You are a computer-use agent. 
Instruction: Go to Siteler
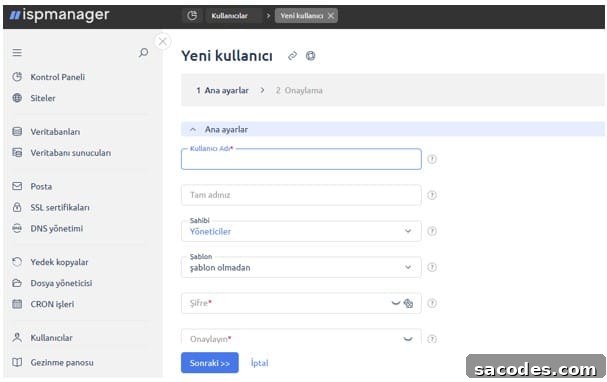pos(43,98)
